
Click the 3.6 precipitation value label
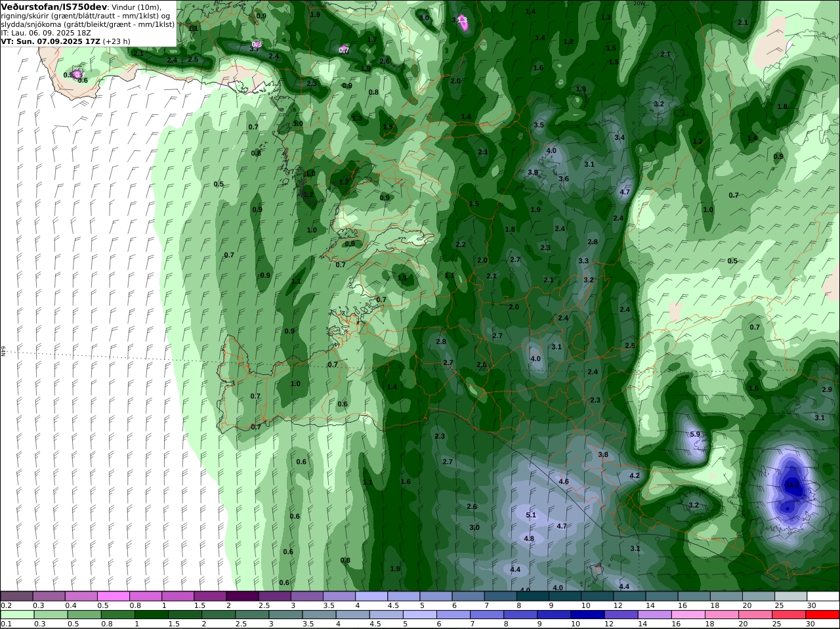(564, 179)
